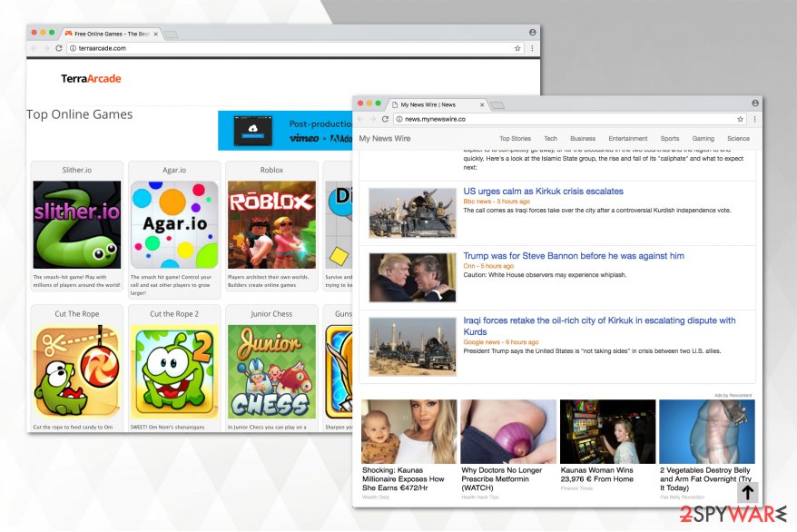The width and height of the screenshot is (797, 532).
Task: Click the 'Top Online Games' heading
Action: pos(79,114)
